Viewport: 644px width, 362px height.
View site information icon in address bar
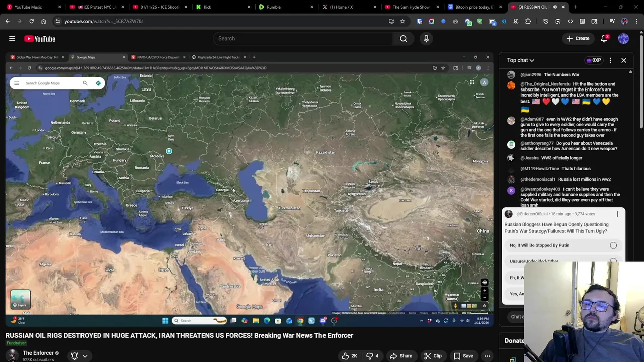pyautogui.click(x=58, y=21)
